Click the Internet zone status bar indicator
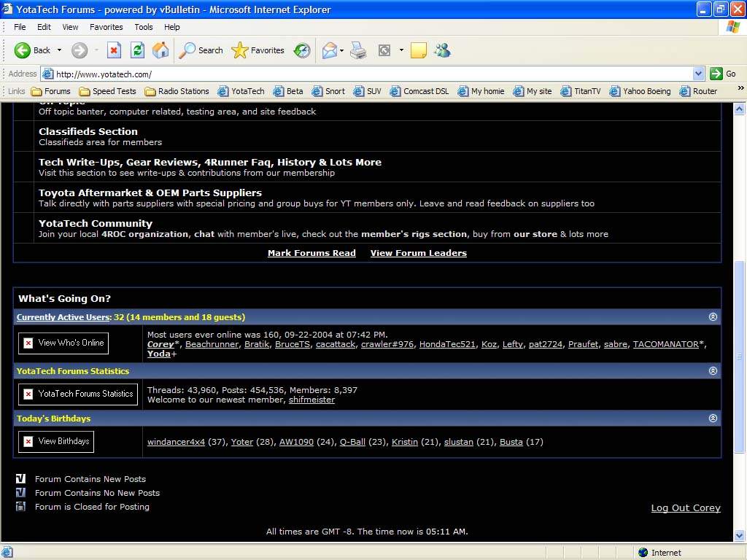This screenshot has height=560, width=747. point(659,553)
